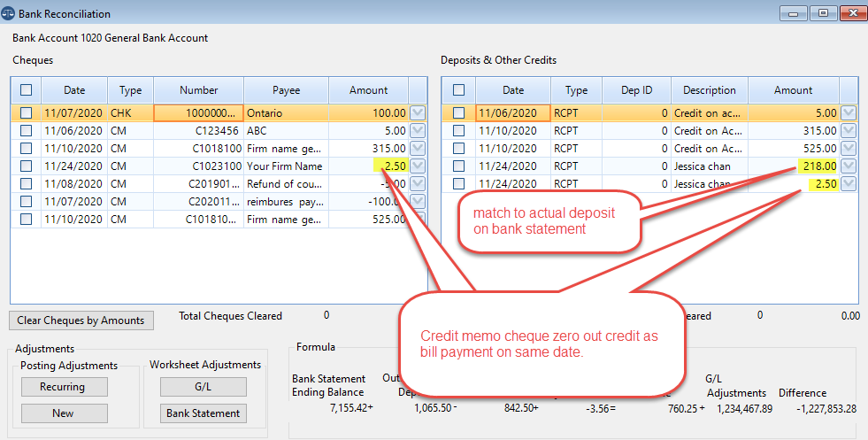
Task: Select the Ontario payee cell
Action: [x=286, y=113]
